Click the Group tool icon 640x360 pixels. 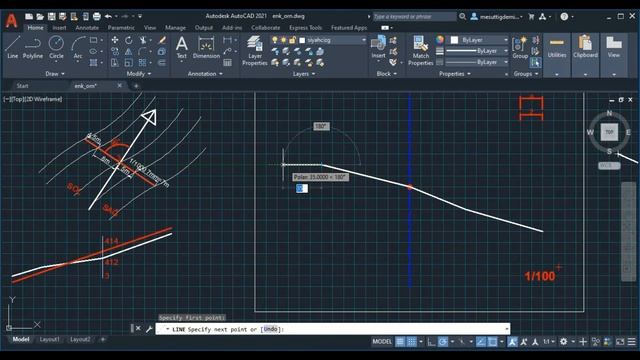[x=520, y=47]
